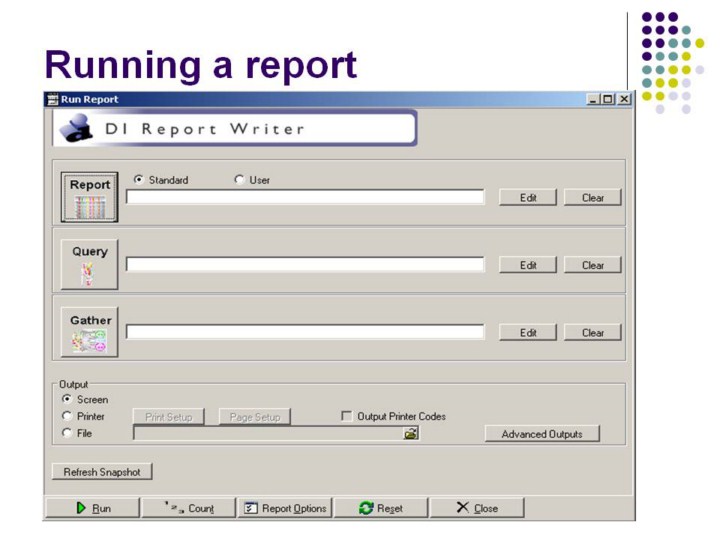Viewport: 720px width, 540px height.
Task: Click the Gather text input field
Action: click(x=305, y=332)
